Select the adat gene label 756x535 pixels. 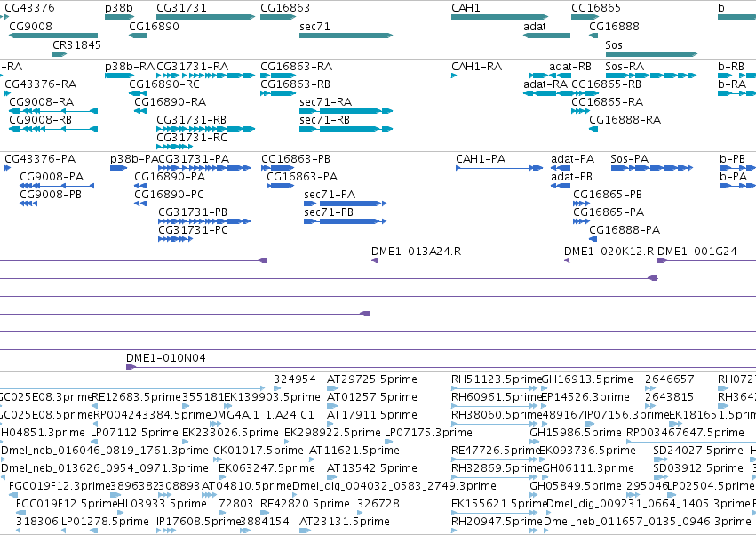pyautogui.click(x=535, y=26)
